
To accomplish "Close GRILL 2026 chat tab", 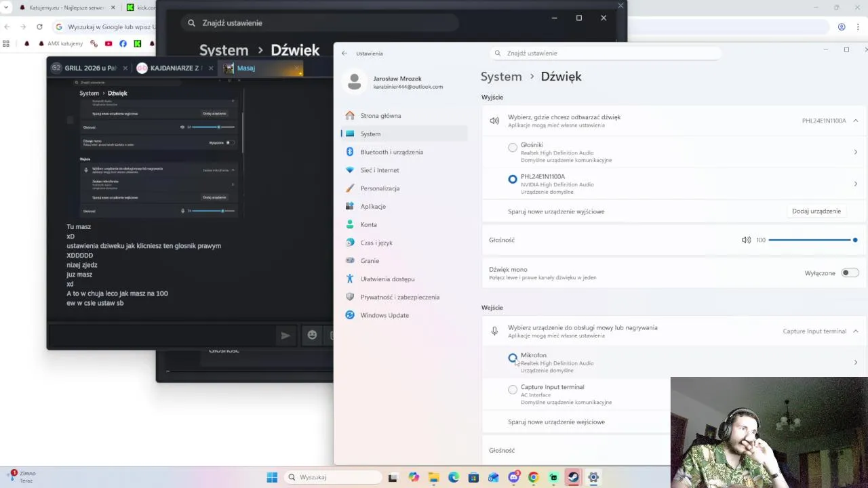I will (x=125, y=68).
